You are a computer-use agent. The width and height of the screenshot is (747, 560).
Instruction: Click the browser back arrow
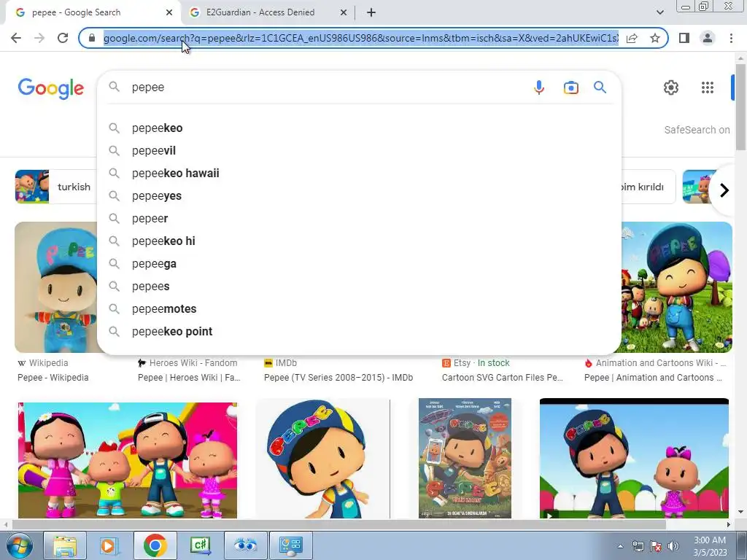point(16,38)
